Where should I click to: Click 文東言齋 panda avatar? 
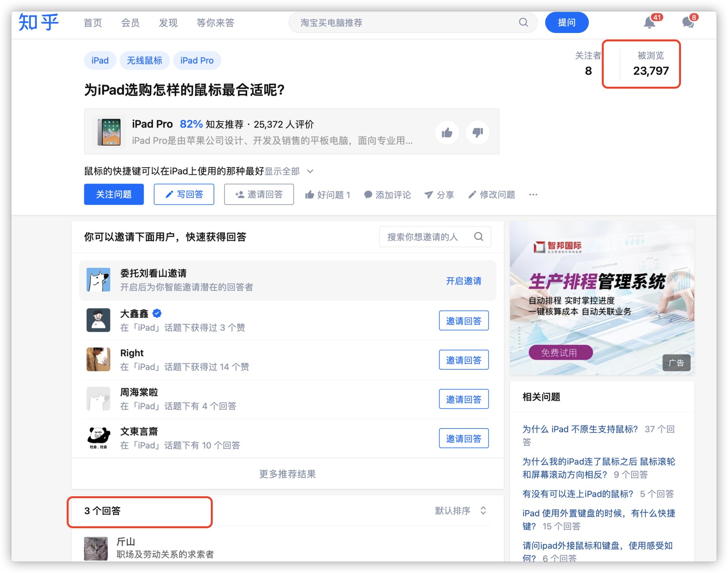(x=98, y=438)
